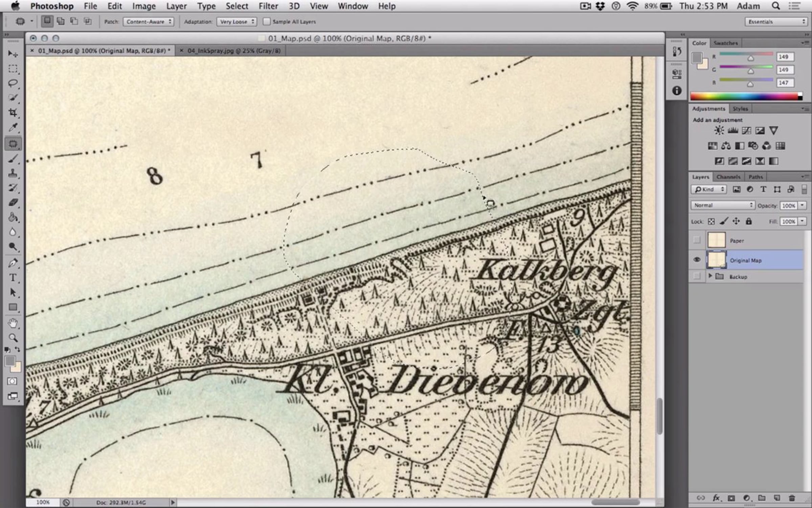Open the Opacity slider dropdown arrow
The height and width of the screenshot is (508, 812).
(802, 205)
